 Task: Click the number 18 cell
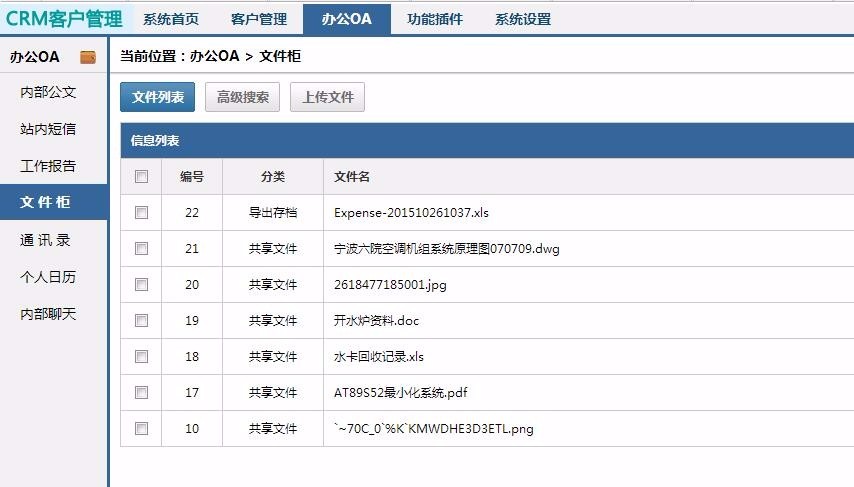pos(192,356)
